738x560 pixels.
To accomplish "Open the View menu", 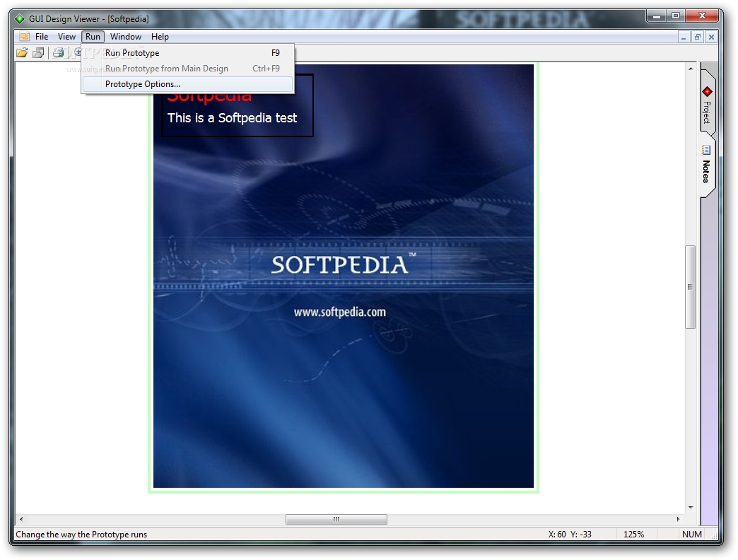I will click(66, 37).
